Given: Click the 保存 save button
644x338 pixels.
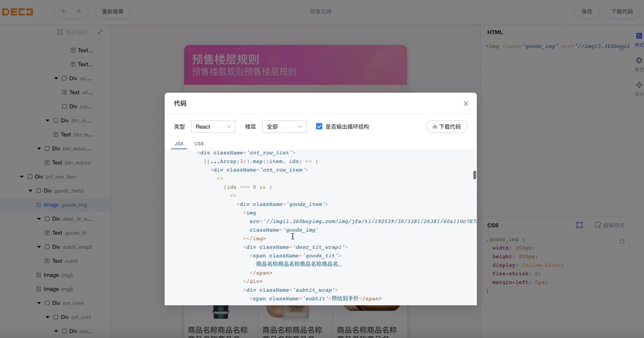Looking at the screenshot, I should point(586,12).
